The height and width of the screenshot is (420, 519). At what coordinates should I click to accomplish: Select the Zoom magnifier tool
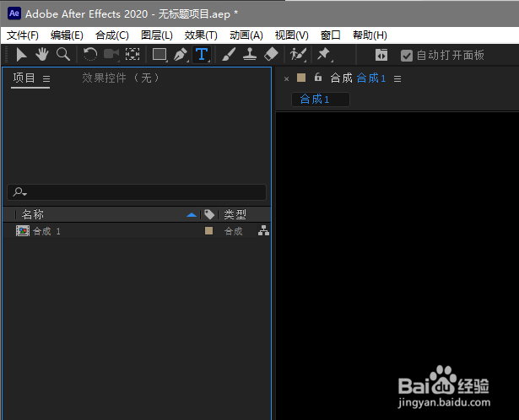click(x=63, y=54)
